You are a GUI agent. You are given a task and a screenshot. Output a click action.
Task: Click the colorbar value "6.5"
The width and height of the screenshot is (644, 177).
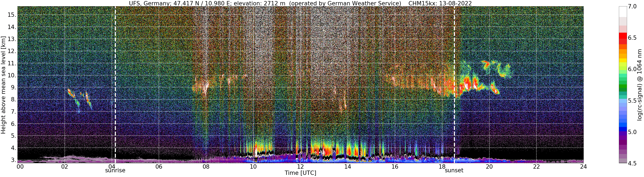click(632, 38)
